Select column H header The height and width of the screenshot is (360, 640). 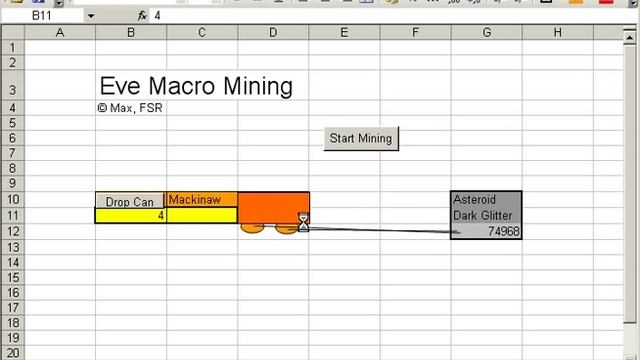coord(558,32)
